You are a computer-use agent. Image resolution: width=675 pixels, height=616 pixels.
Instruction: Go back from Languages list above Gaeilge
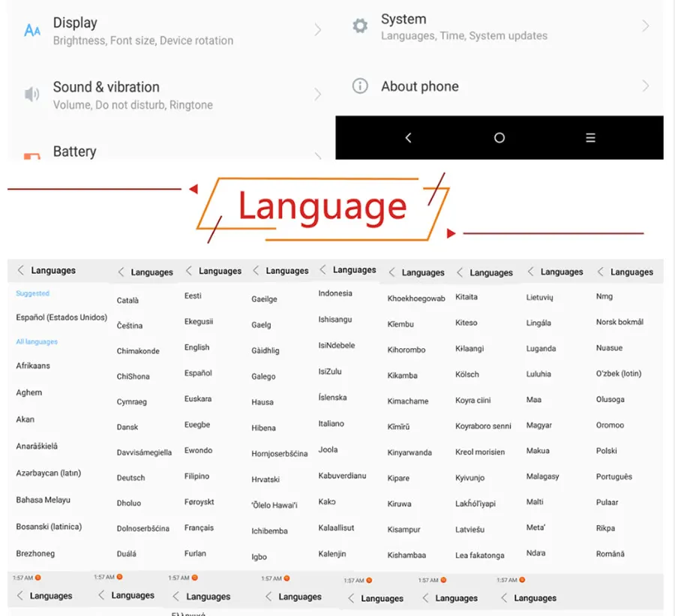coord(256,271)
